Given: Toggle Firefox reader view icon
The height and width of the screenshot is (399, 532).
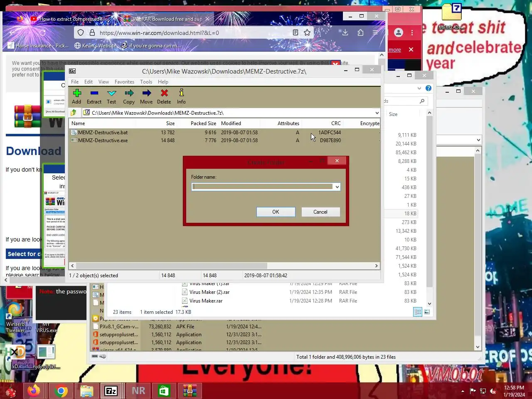Looking at the screenshot, I should [x=295, y=32].
